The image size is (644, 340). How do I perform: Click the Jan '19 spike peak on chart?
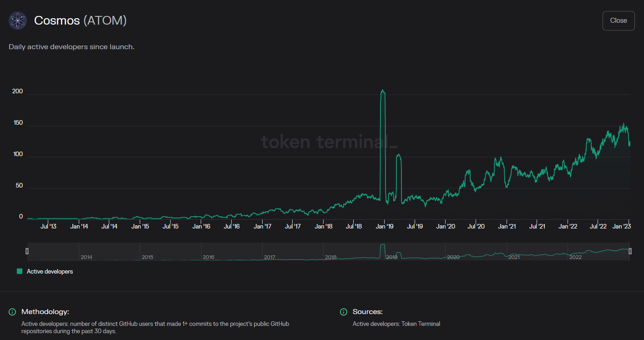click(383, 91)
